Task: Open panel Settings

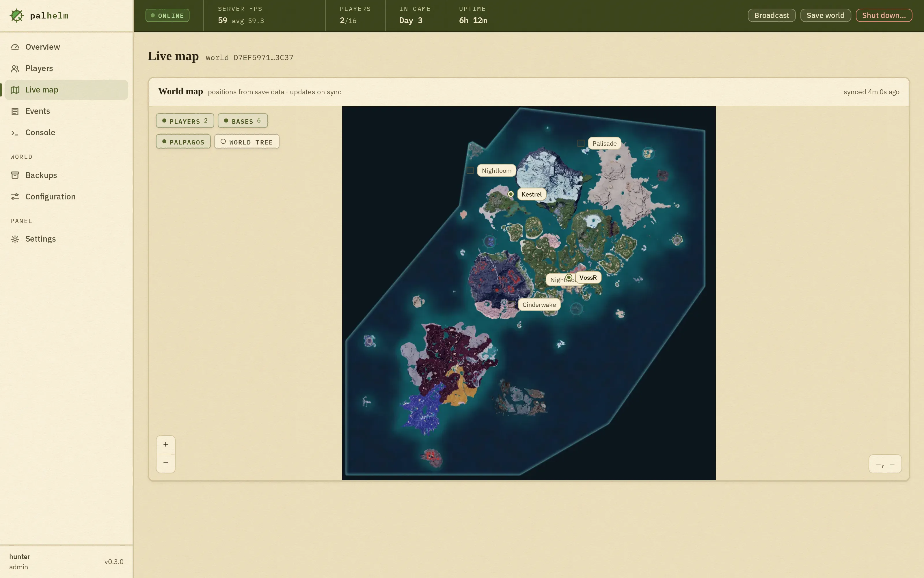Action: click(x=66, y=239)
